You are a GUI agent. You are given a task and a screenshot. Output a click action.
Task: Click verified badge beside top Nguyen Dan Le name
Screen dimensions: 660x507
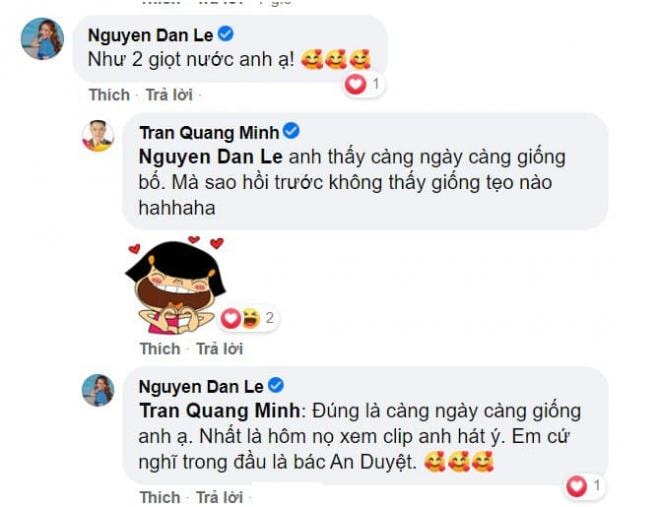pyautogui.click(x=226, y=34)
